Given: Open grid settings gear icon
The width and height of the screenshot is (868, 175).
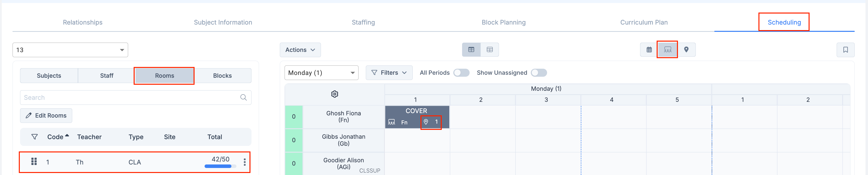Looking at the screenshot, I should (x=335, y=94).
